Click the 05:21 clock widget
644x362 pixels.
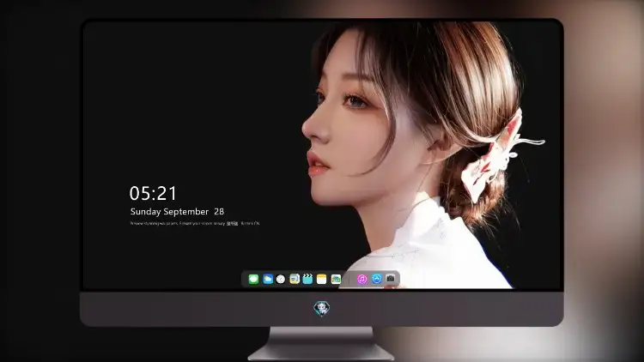[x=153, y=193]
